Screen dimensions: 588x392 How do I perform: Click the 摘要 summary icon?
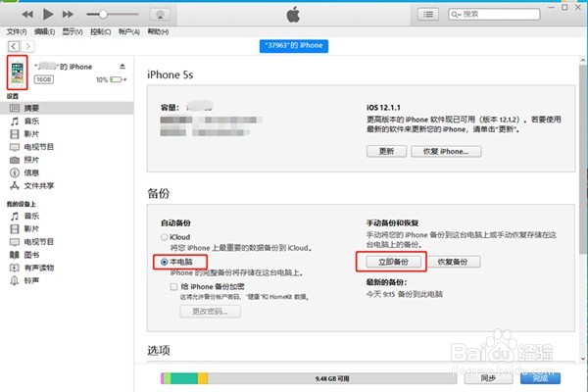[x=15, y=108]
